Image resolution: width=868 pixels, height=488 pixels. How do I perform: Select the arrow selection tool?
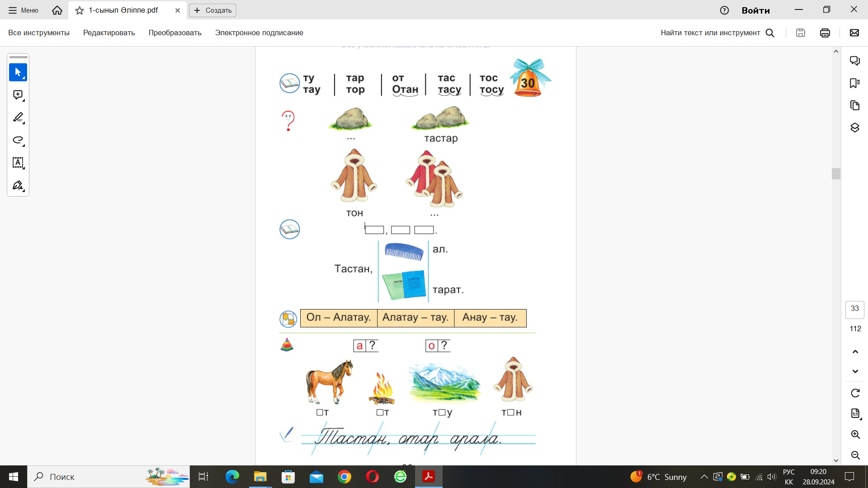coord(18,72)
